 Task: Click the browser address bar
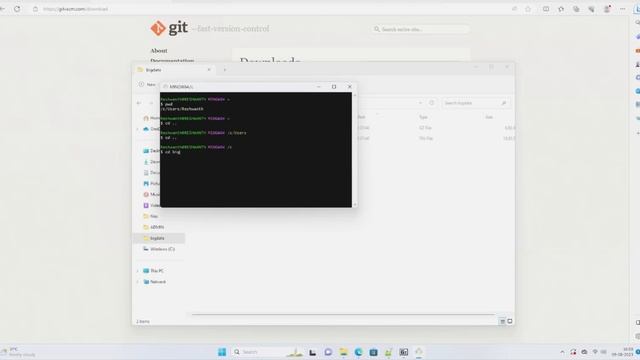269,9
